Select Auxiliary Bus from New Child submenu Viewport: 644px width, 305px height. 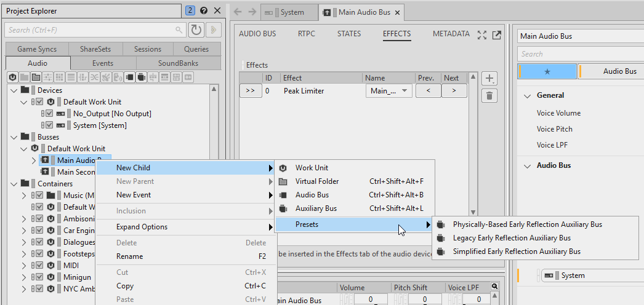(316, 208)
